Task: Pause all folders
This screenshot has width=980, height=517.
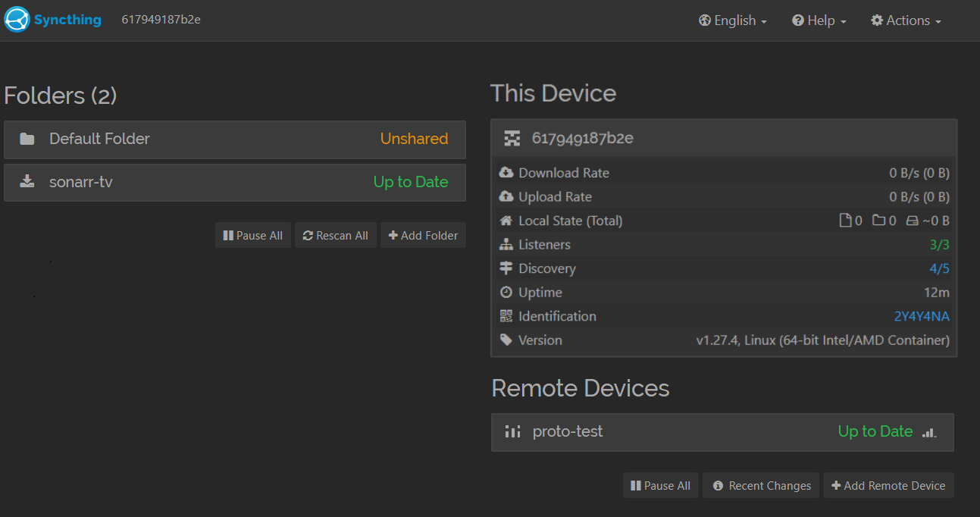Action: [x=253, y=235]
